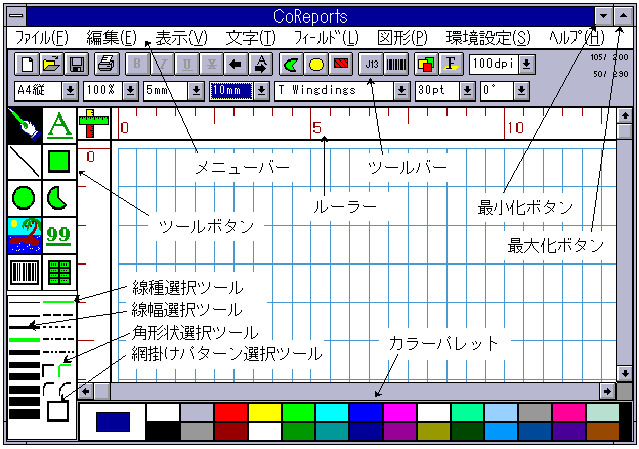Toggle italic I text formatting
Image resolution: width=639 pixels, height=449 pixels.
(162, 64)
